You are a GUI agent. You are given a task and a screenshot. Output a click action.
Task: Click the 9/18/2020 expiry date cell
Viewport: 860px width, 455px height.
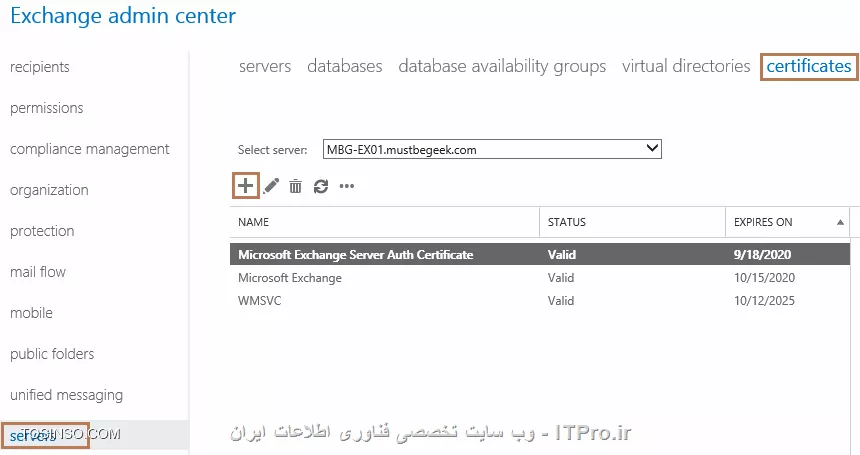pos(762,254)
